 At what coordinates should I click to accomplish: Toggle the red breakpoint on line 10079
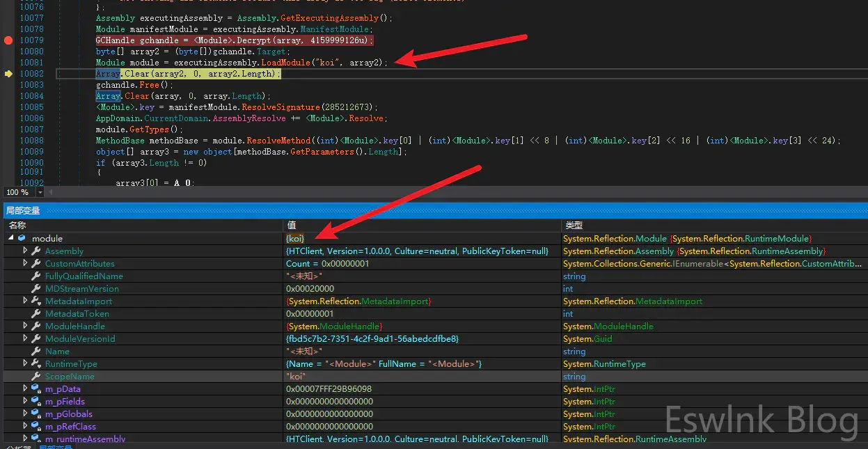(x=8, y=40)
